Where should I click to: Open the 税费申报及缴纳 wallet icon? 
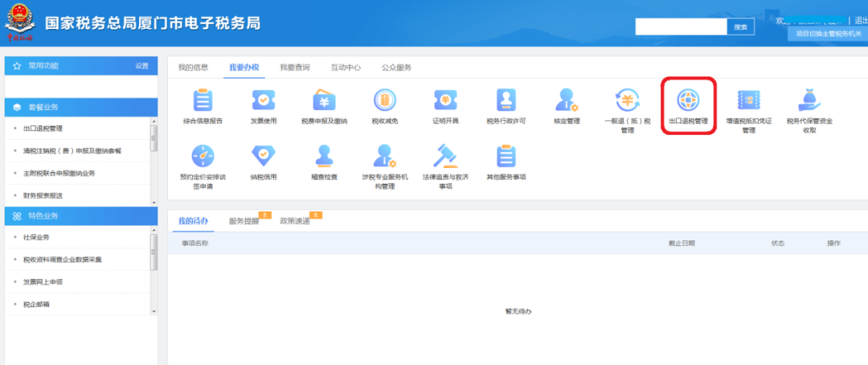click(x=325, y=100)
